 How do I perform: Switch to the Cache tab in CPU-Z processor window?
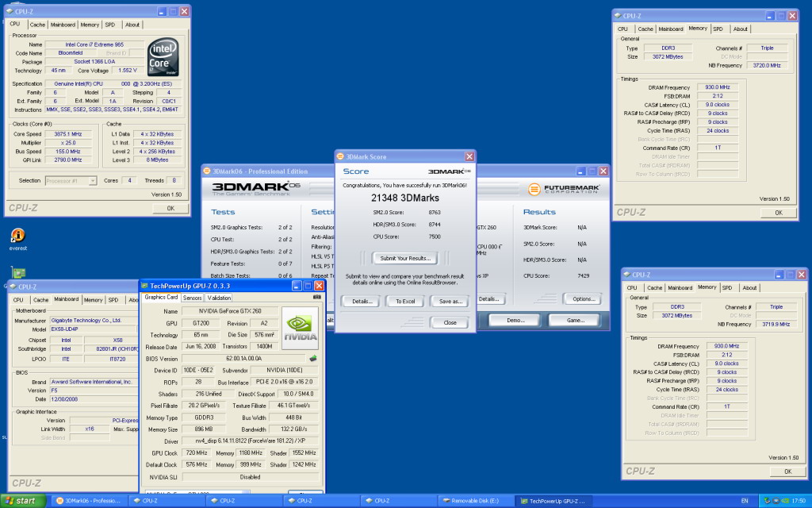(x=37, y=25)
